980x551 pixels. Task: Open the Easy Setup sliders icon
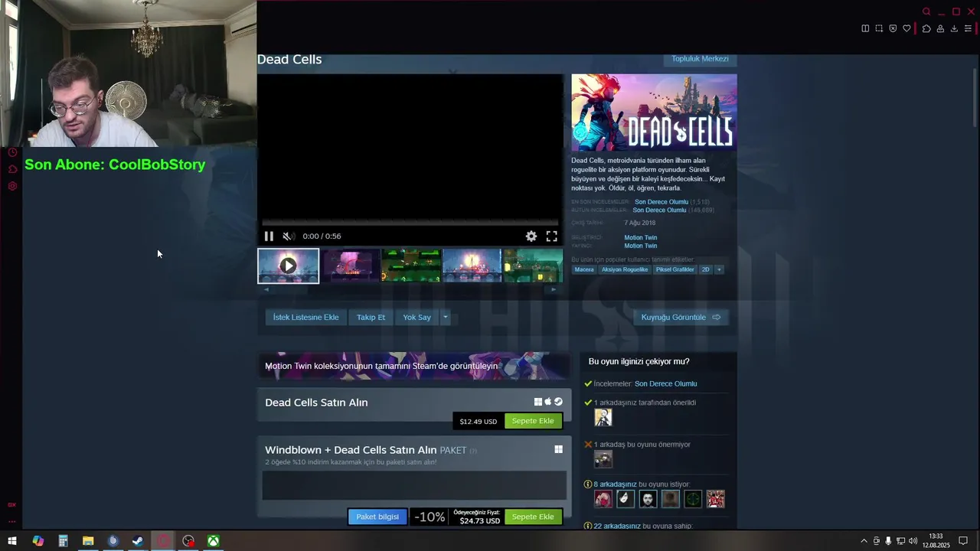coord(968,28)
